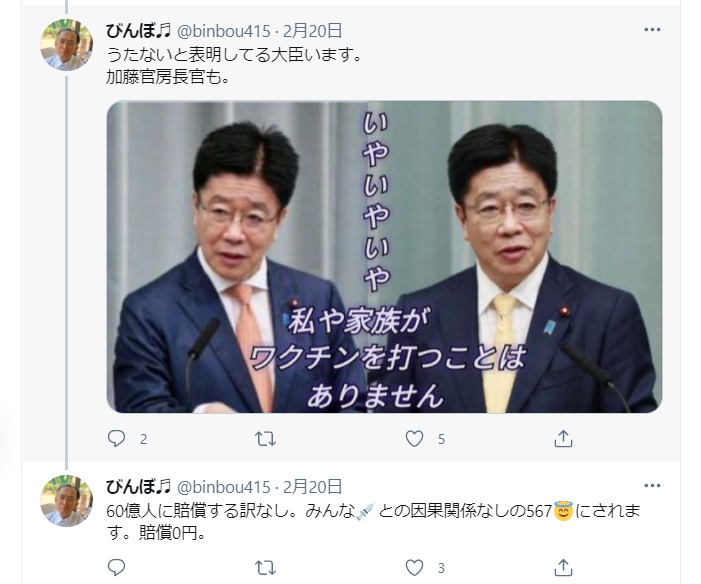Open second tweet text about 賠償0円
The width and height of the screenshot is (701, 584).
[x=373, y=522]
